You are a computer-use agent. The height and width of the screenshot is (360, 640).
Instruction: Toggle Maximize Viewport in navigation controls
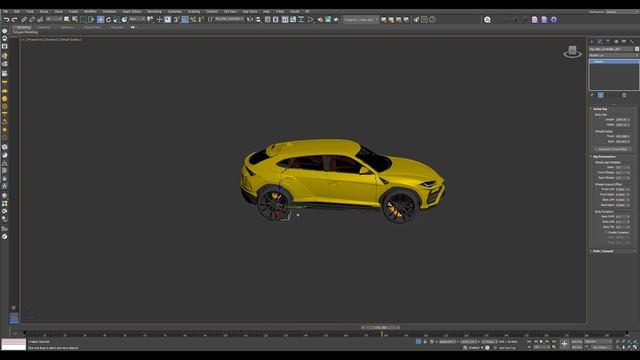point(635,347)
